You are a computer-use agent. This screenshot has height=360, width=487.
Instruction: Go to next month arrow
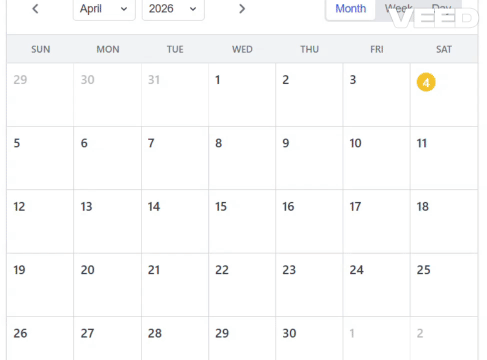pyautogui.click(x=242, y=9)
